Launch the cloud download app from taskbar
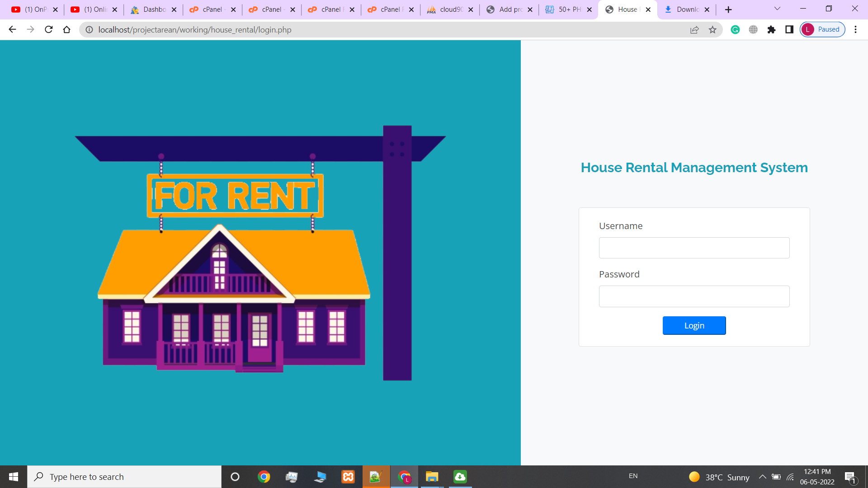This screenshot has width=868, height=488. [460, 476]
